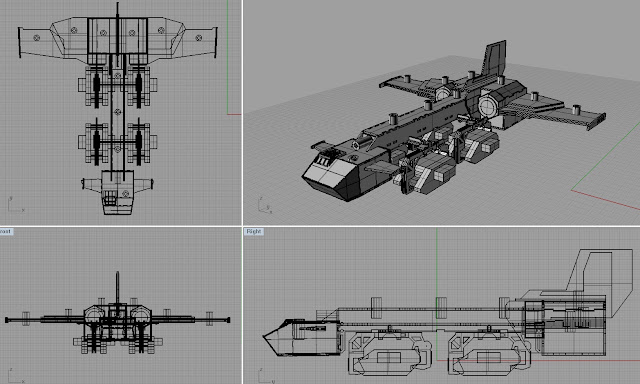The width and height of the screenshot is (640, 384).
Task: Select the cockpit section in the Top view
Action: (x=117, y=192)
